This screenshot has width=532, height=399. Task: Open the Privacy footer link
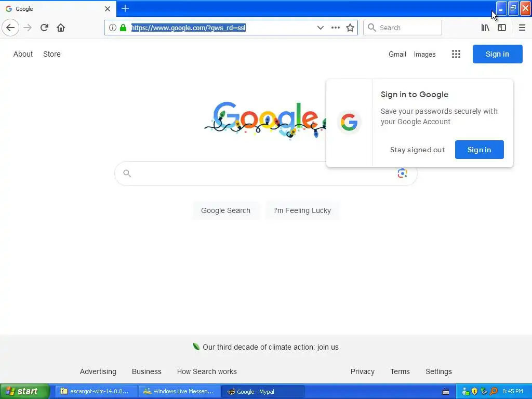click(362, 371)
